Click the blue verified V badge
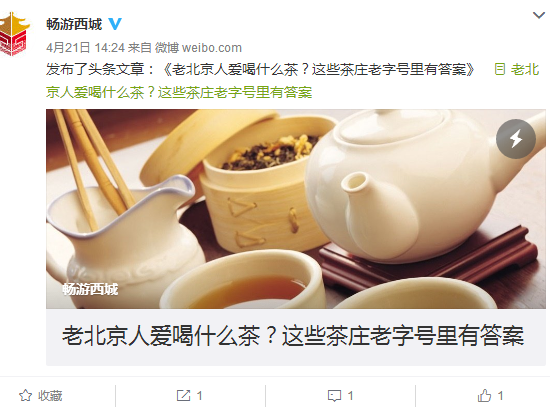550x412 pixels. pos(115,24)
